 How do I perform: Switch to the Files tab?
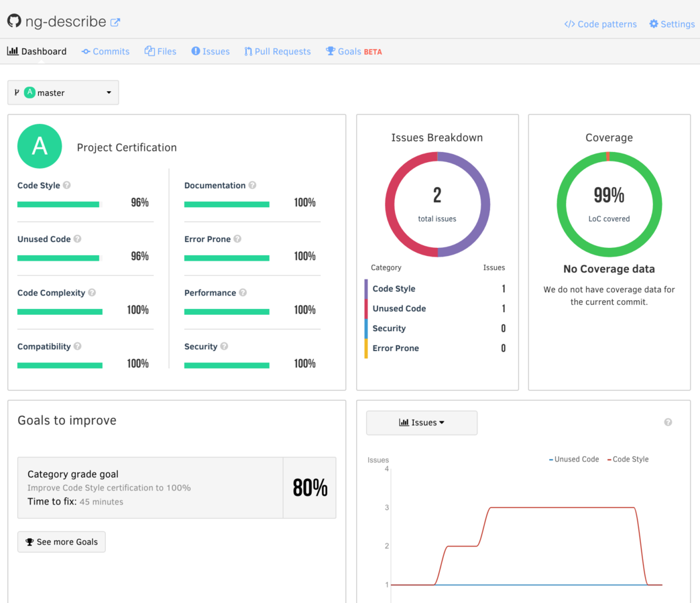click(x=160, y=52)
